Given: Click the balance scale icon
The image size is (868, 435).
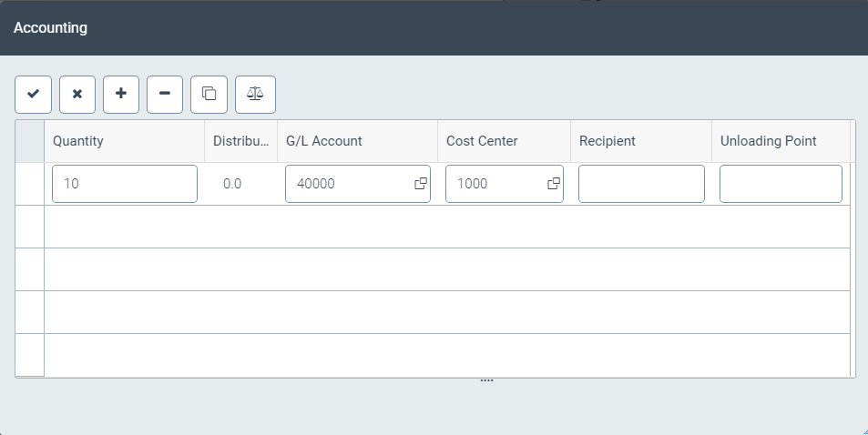Looking at the screenshot, I should (255, 95).
